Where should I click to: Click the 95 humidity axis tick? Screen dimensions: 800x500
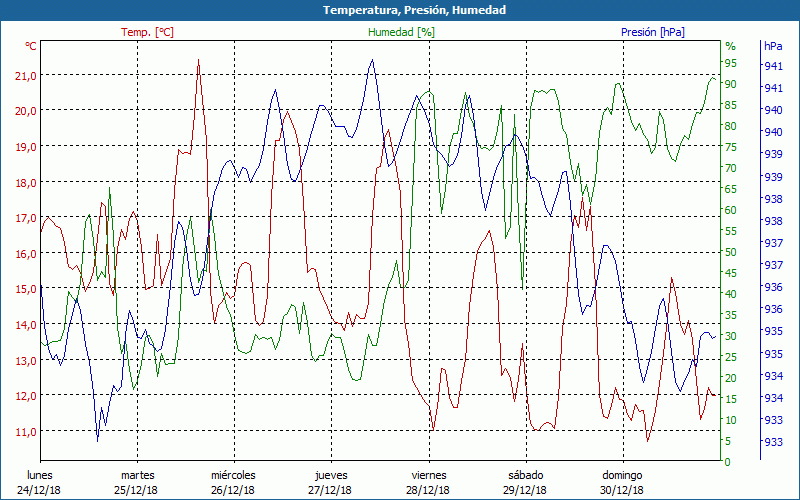[731, 63]
